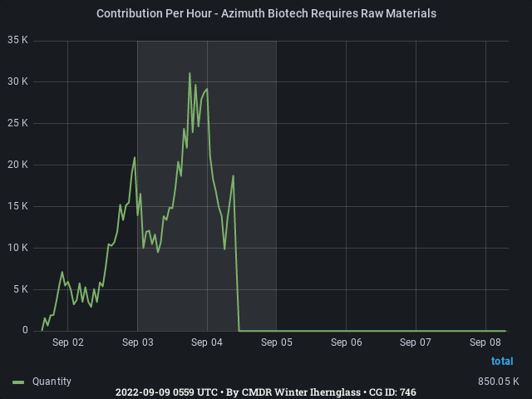Viewport: 532px width, 399px height.
Task: Click the 35 K y-axis label
Action: 17,40
